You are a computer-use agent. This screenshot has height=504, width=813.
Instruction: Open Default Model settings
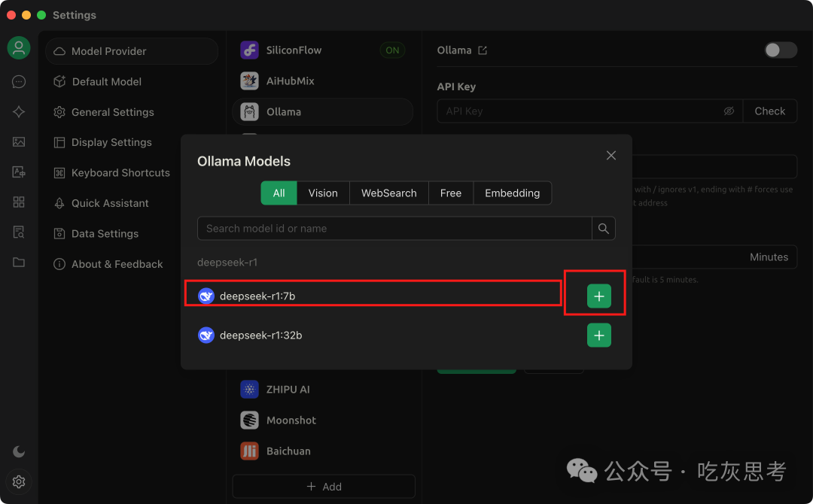pyautogui.click(x=132, y=82)
